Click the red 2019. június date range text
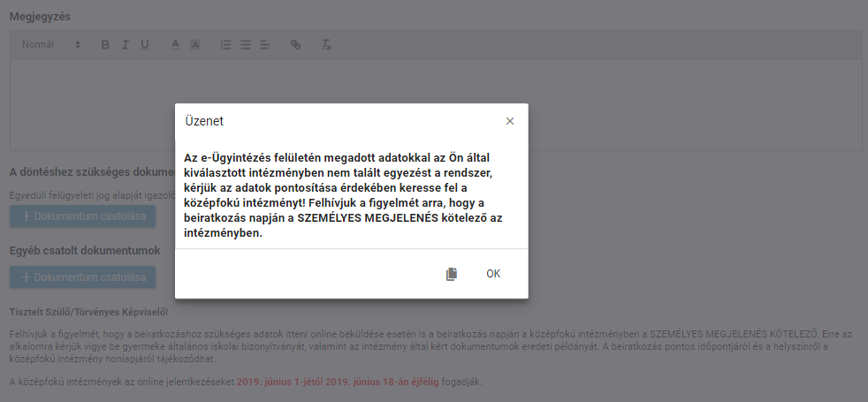Viewport: 868px width, 402px height. click(338, 382)
